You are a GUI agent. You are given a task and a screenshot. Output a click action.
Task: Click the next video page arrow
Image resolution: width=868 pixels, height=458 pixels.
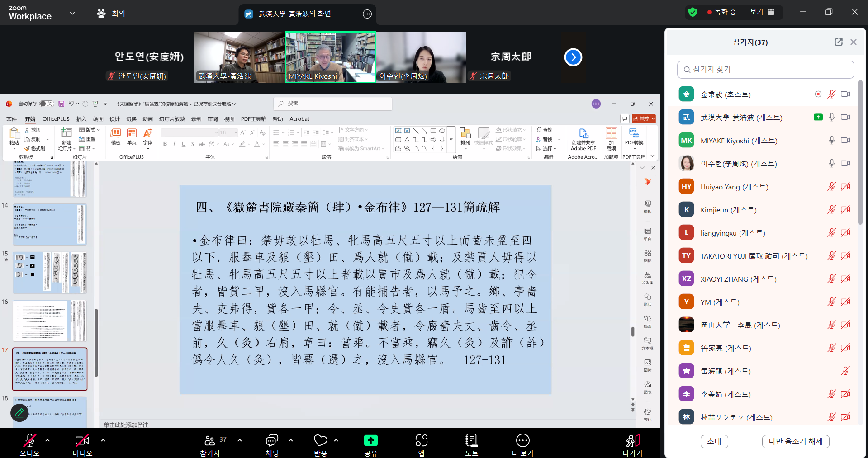click(x=573, y=57)
